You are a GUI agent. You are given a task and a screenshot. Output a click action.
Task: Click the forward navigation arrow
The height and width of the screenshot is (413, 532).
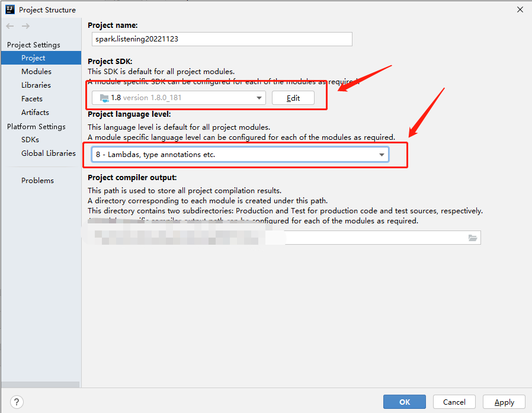(25, 26)
